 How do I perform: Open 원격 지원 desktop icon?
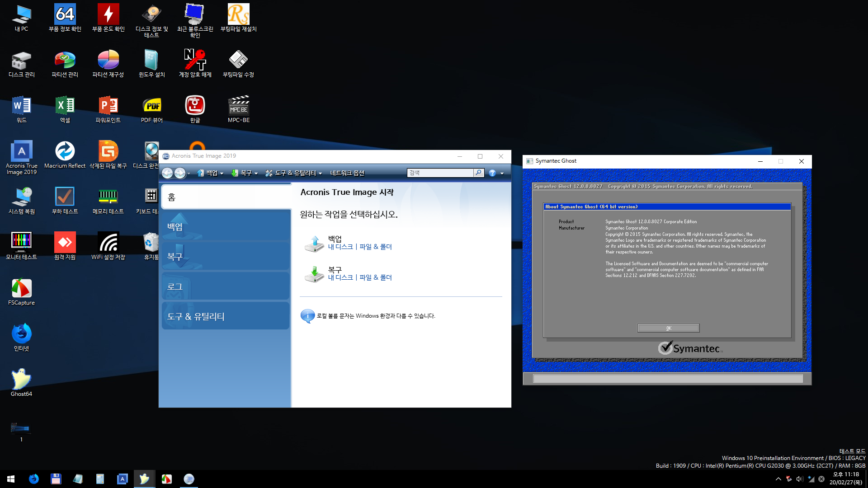tap(65, 246)
